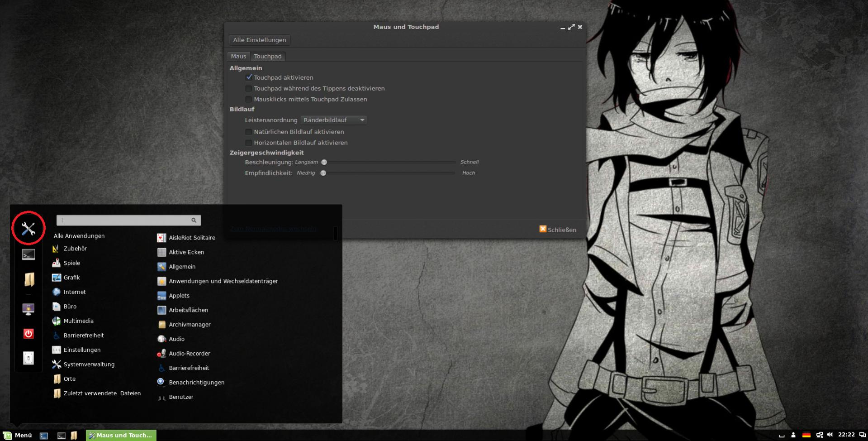The height and width of the screenshot is (441, 868).
Task: Click show desktop icon on panel
Action: click(44, 436)
